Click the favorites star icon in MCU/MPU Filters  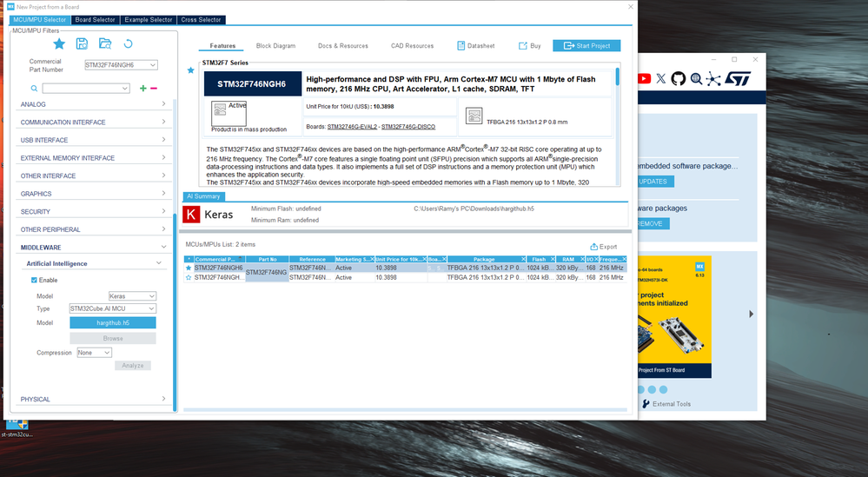(x=59, y=43)
